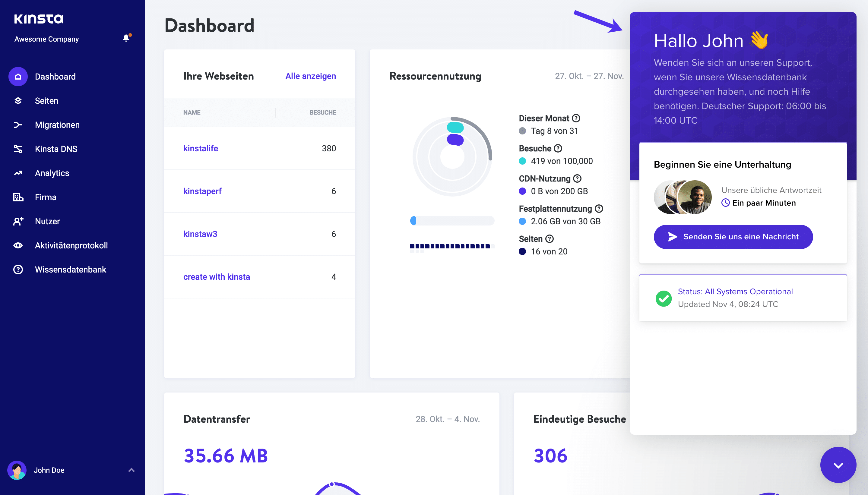Click the notification bell icon
This screenshot has width=868, height=495.
click(x=125, y=38)
